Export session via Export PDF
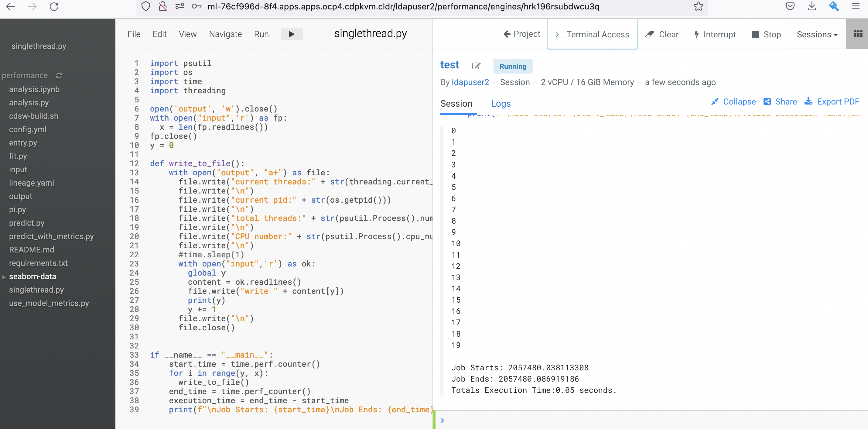Screen dimensions: 868x429 (832, 101)
